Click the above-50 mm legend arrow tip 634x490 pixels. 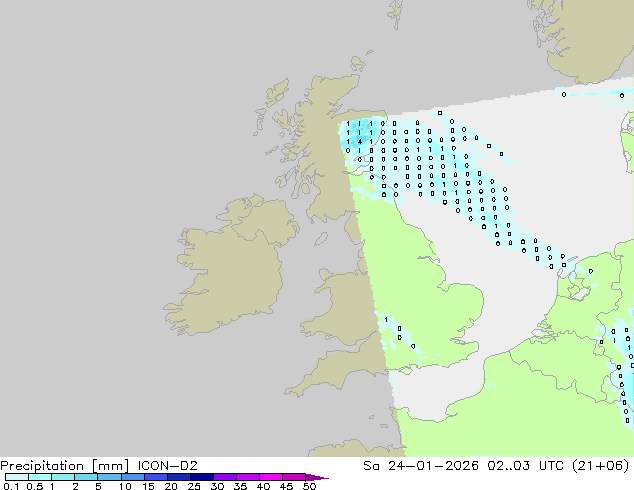(x=317, y=477)
